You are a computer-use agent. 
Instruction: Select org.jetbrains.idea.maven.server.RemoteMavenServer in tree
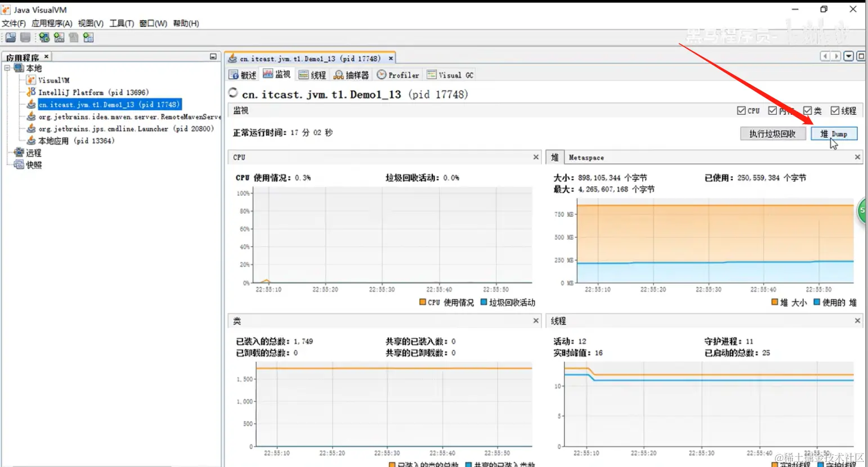coord(129,117)
